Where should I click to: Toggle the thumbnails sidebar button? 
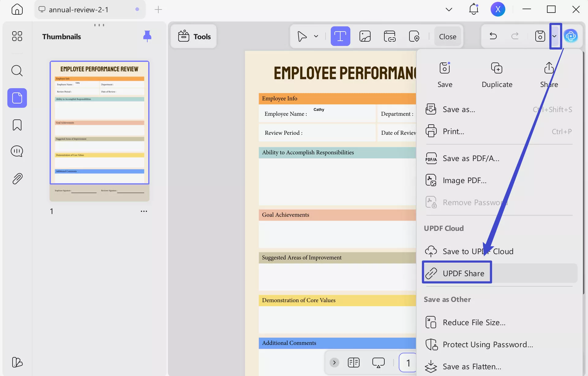pyautogui.click(x=17, y=98)
